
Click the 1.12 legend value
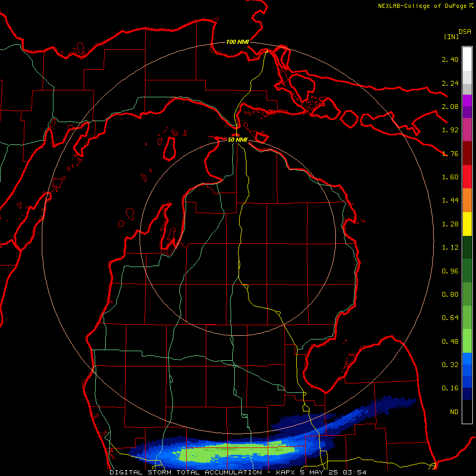pos(450,248)
